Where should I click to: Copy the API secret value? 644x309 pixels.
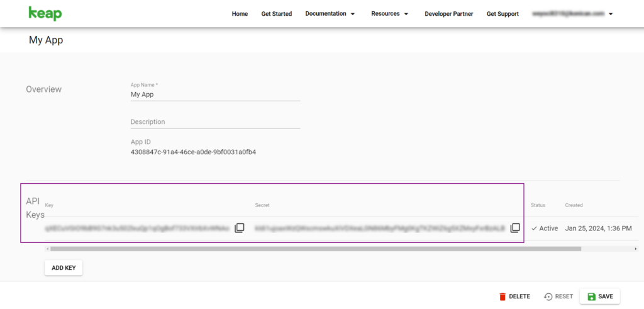[x=515, y=228]
